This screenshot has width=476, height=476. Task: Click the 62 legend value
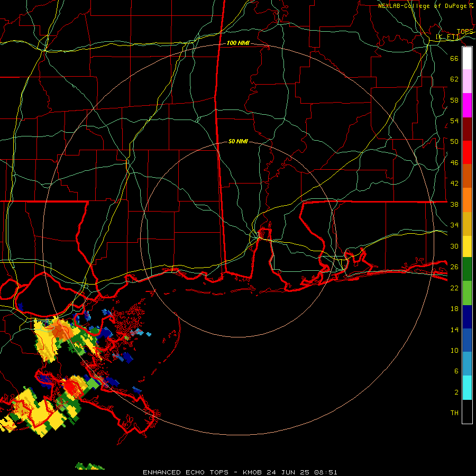pos(454,79)
